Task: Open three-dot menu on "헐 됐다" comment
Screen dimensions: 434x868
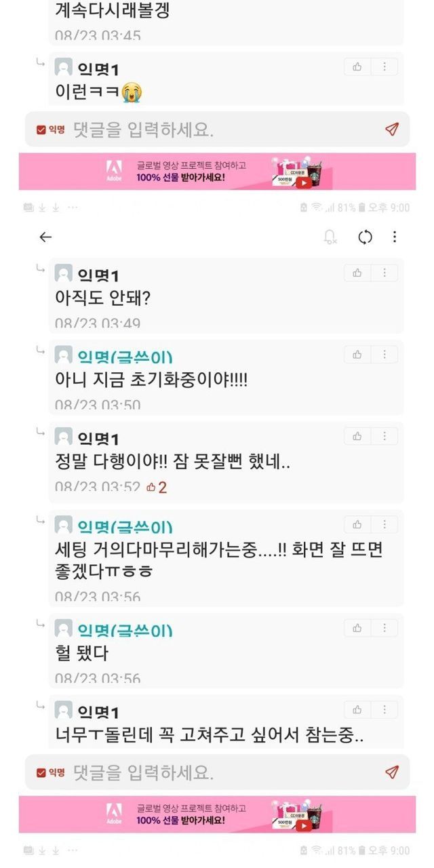Action: pyautogui.click(x=384, y=629)
